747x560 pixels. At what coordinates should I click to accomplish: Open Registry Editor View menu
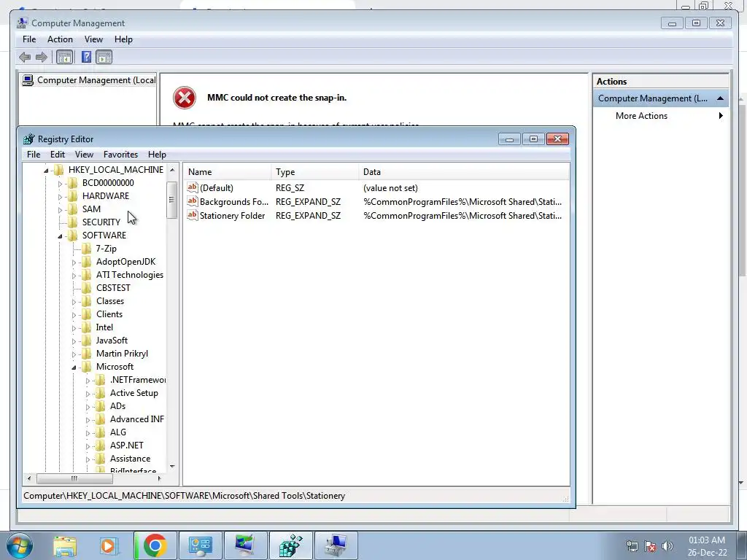tap(84, 155)
